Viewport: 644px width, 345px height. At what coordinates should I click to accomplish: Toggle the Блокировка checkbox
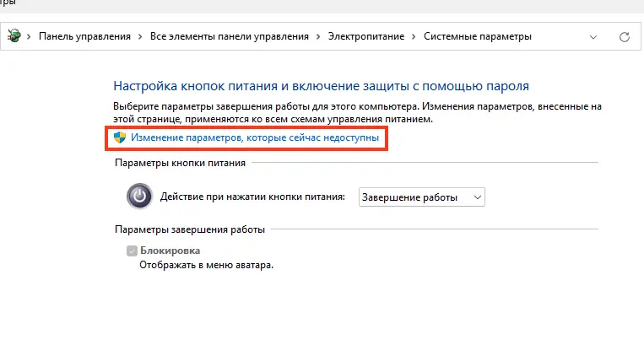[x=132, y=251]
